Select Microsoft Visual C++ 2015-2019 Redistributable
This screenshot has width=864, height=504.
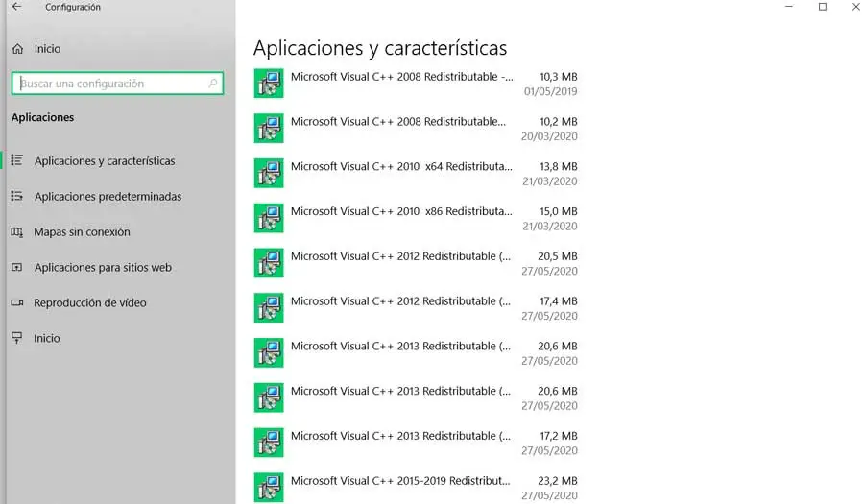(x=416, y=488)
